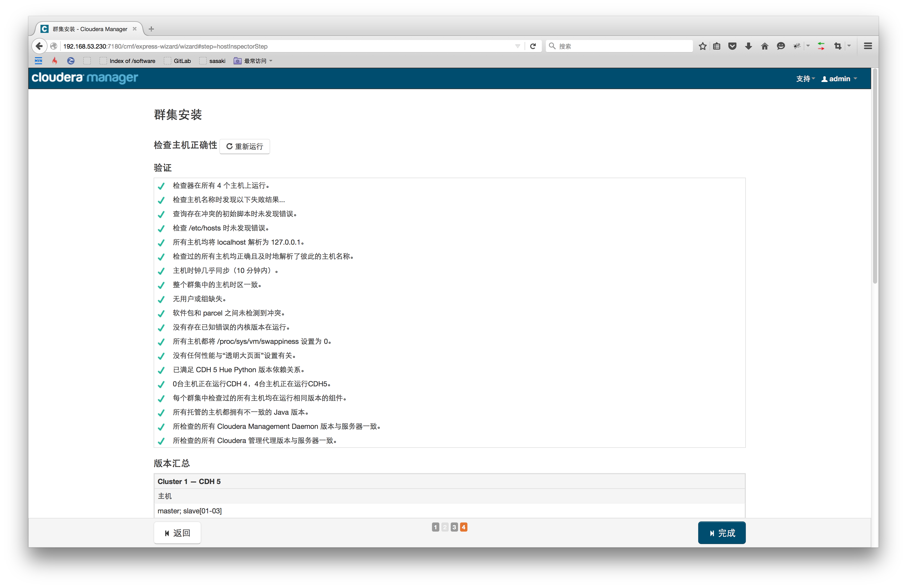The height and width of the screenshot is (588, 907).
Task: Open the downloads arrow icon
Action: tap(749, 46)
